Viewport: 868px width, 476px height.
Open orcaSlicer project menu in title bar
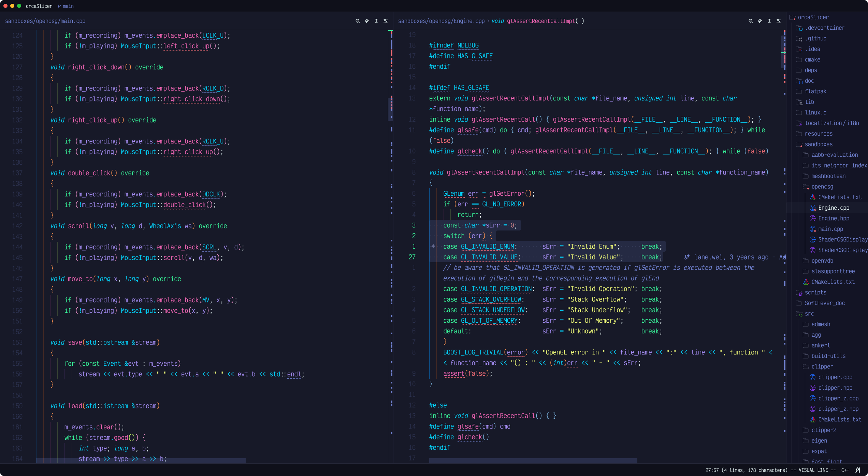(39, 6)
